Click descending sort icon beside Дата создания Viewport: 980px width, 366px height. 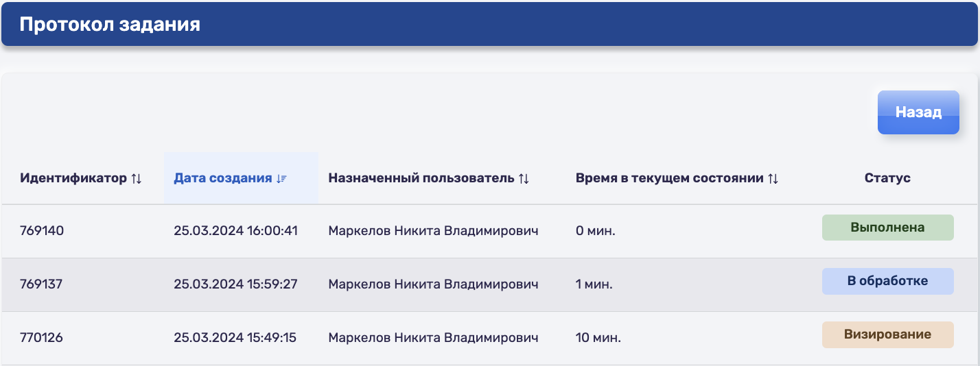coord(281,178)
